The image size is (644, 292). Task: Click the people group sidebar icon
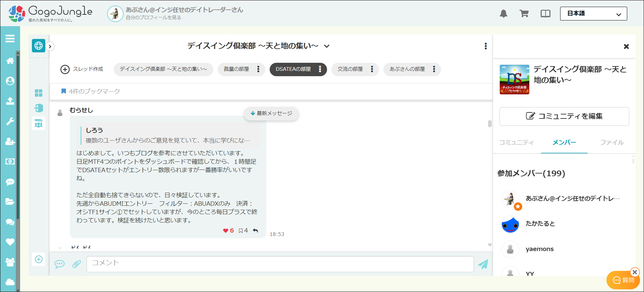[10, 262]
